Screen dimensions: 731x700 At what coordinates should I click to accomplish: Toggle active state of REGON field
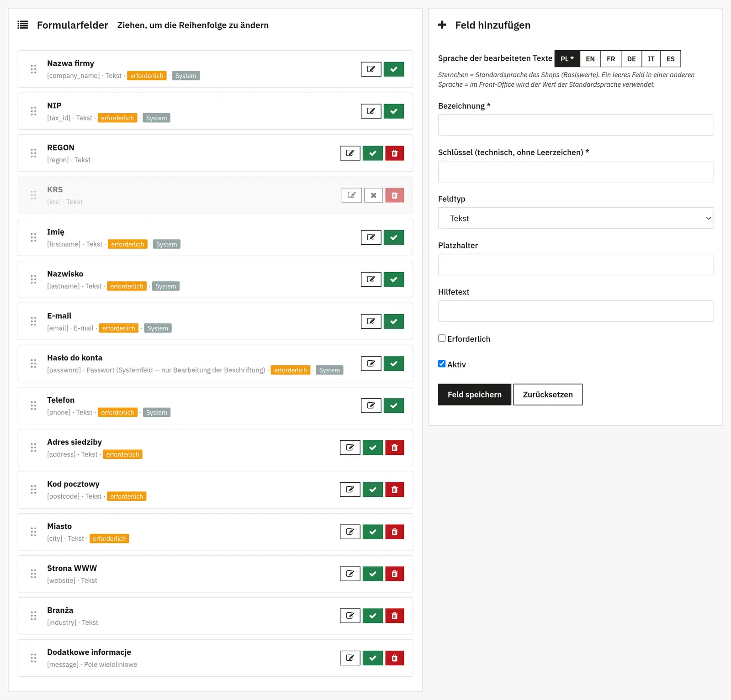[x=373, y=153]
